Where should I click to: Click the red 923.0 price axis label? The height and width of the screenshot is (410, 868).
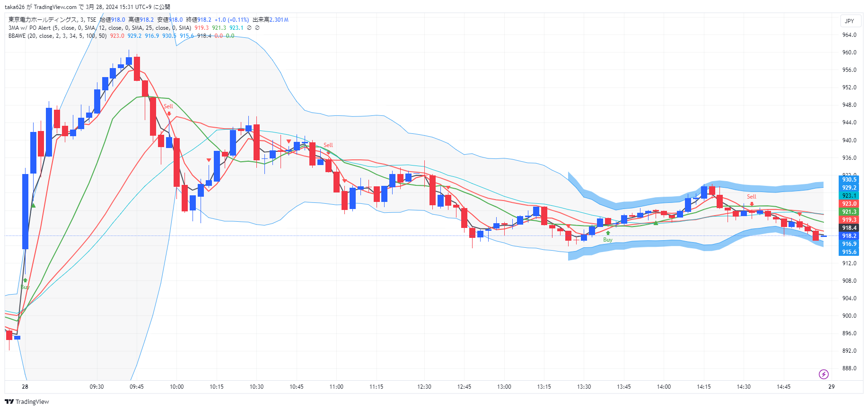click(x=849, y=204)
